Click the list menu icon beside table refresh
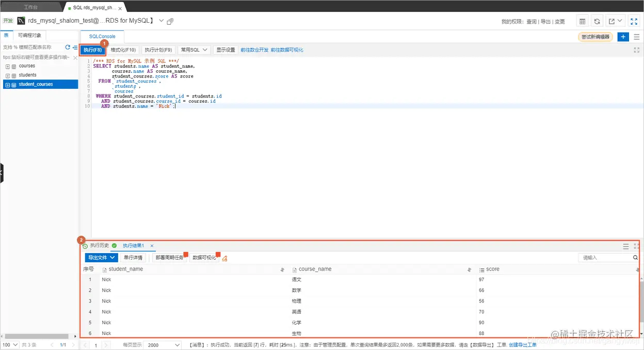This screenshot has width=644, height=350. (75, 47)
